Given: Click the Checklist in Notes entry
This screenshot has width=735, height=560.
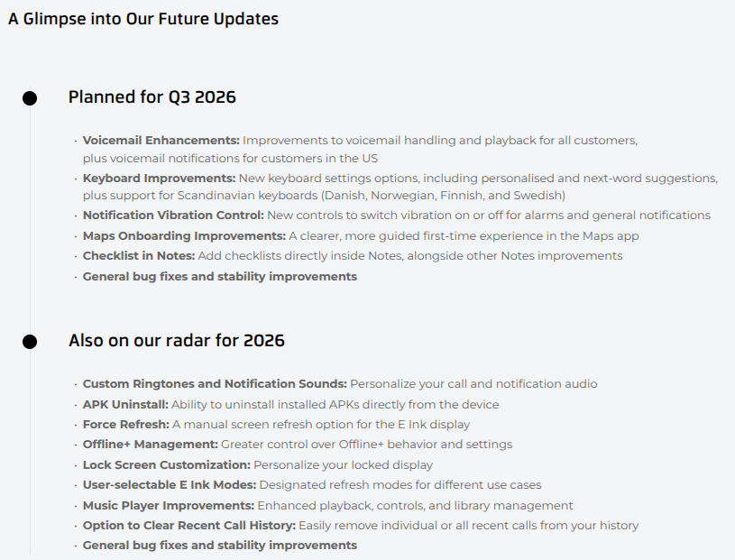Looking at the screenshot, I should [x=353, y=256].
